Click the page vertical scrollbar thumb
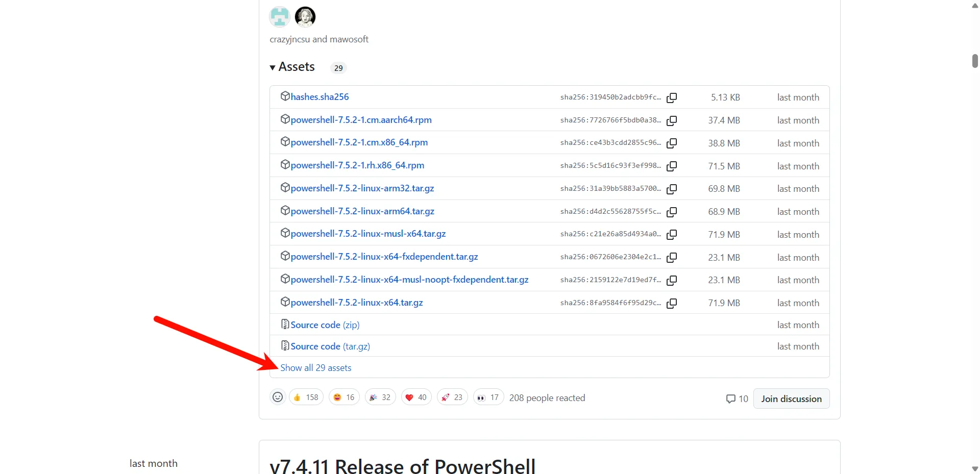The height and width of the screenshot is (474, 980). pos(975,61)
